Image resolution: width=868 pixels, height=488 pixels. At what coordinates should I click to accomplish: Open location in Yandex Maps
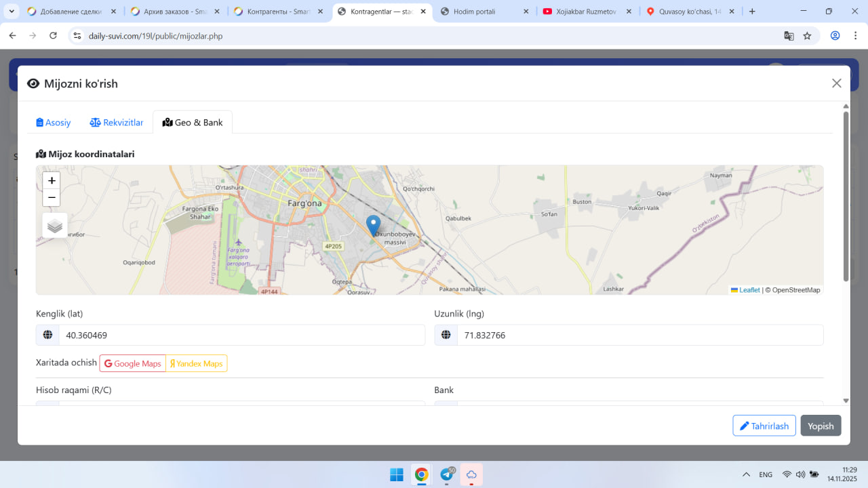[x=196, y=364]
